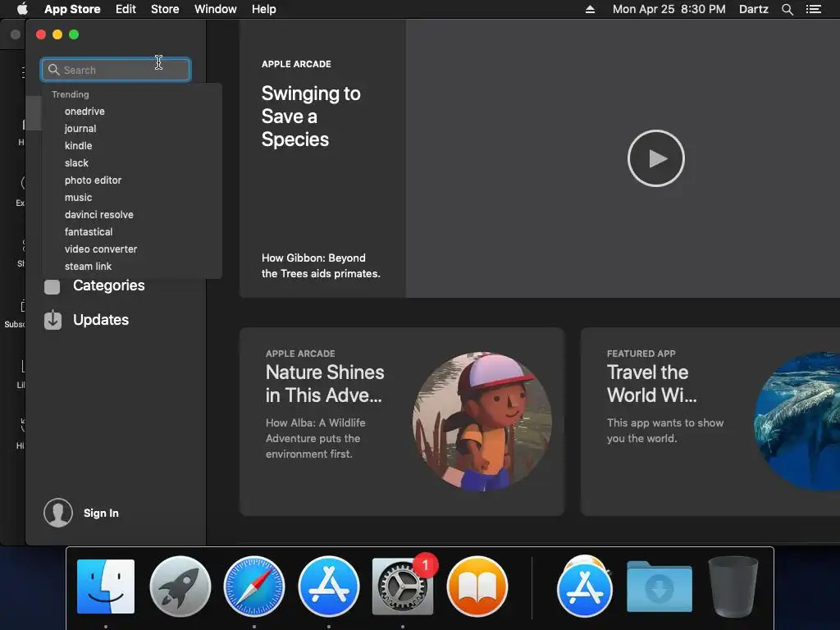Click the account avatar icon beside Sign In
The image size is (840, 630).
pos(58,513)
